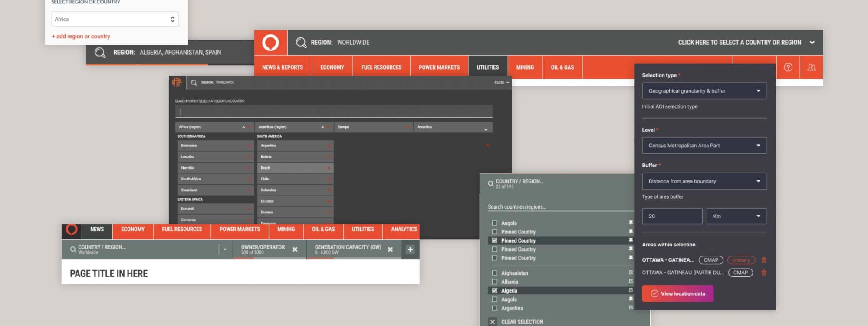
Task: Click the logo beside the News tab
Action: coord(72,230)
